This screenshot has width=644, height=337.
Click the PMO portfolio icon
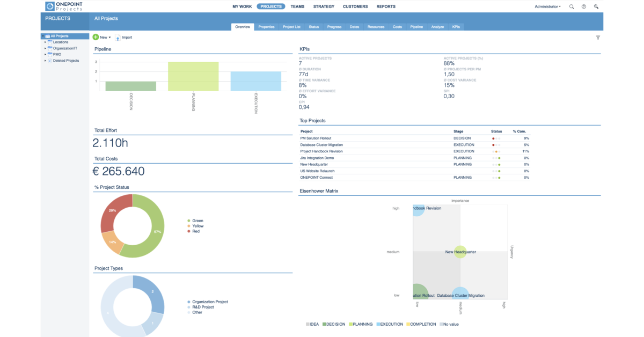point(50,54)
